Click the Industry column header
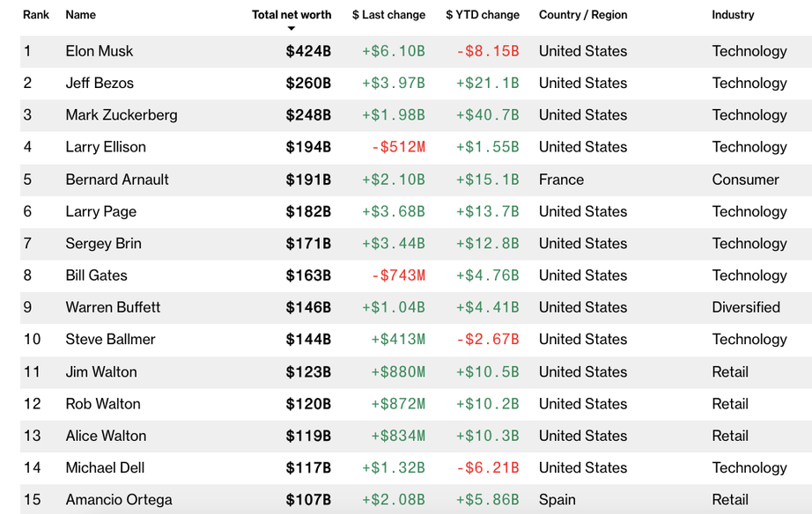Image resolution: width=812 pixels, height=514 pixels. (733, 15)
